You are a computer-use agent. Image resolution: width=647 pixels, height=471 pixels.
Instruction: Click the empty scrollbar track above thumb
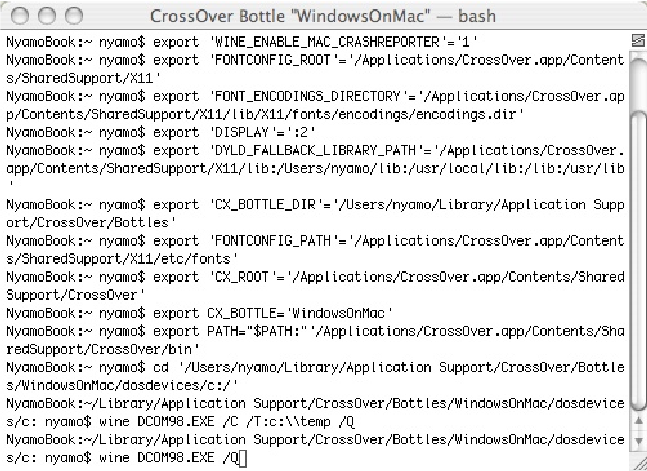[x=638, y=80]
